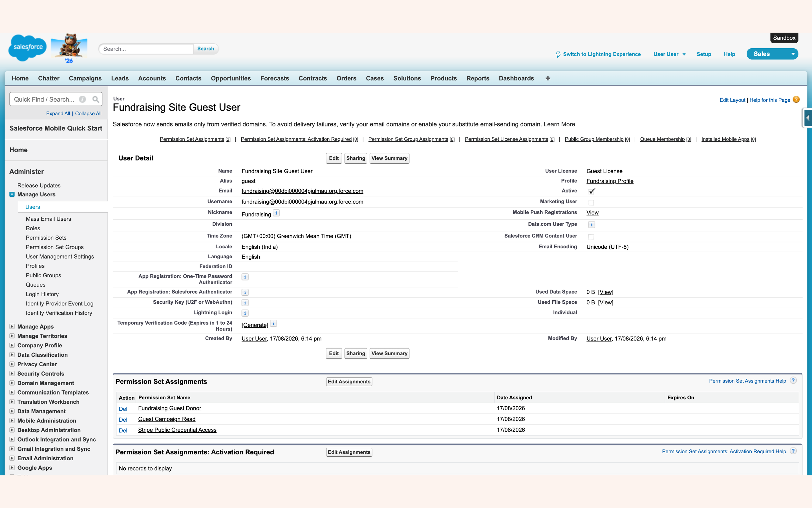
Task: Expand the Manage Territories node
Action: 12,336
